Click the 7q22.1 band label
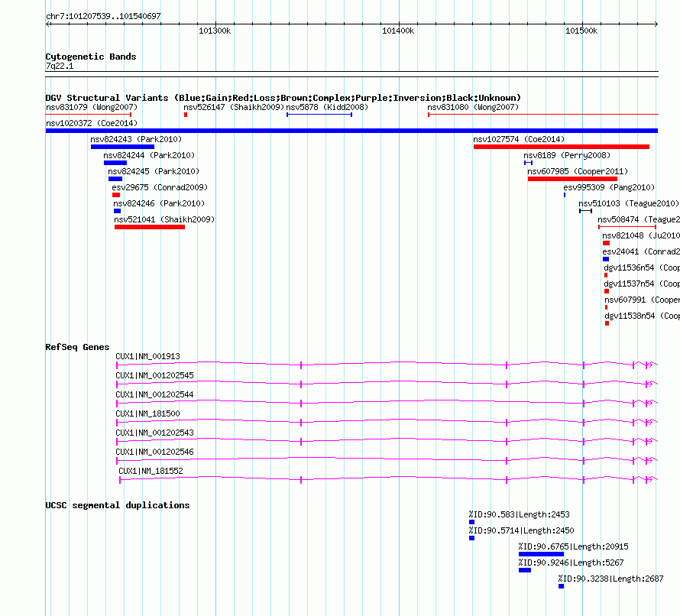680x616 pixels. tap(60, 66)
